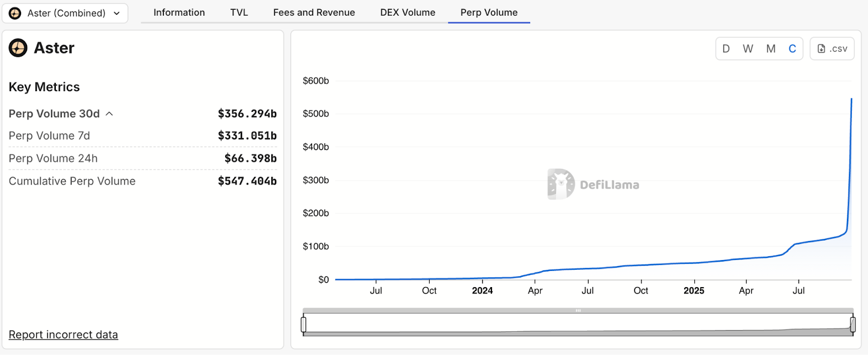Click the Aster logo icon beside heading

(x=18, y=48)
